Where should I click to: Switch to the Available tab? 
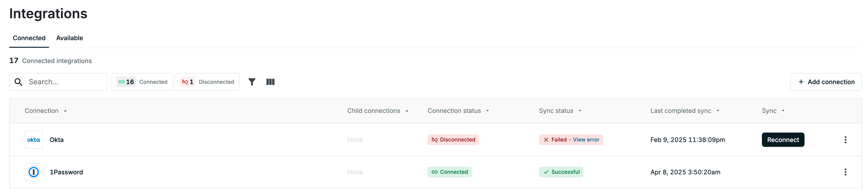(x=69, y=38)
